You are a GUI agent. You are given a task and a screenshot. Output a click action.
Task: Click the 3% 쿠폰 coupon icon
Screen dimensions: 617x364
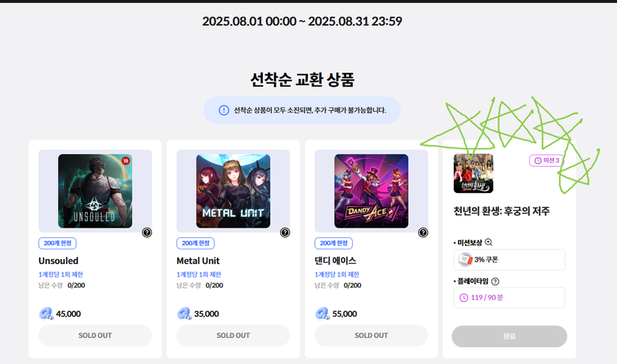pos(465,260)
